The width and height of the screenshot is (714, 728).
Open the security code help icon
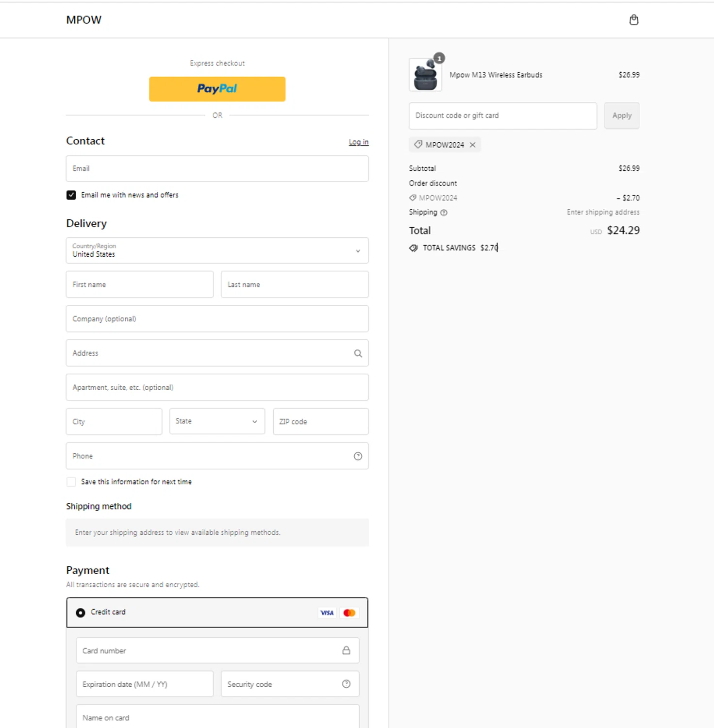346,684
